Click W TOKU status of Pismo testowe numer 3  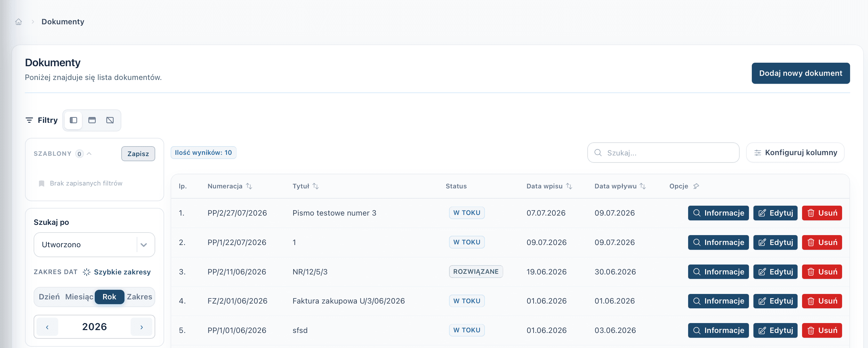[467, 213]
